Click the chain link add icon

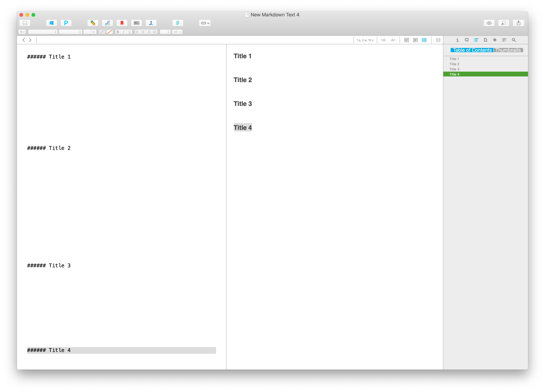[x=107, y=23]
